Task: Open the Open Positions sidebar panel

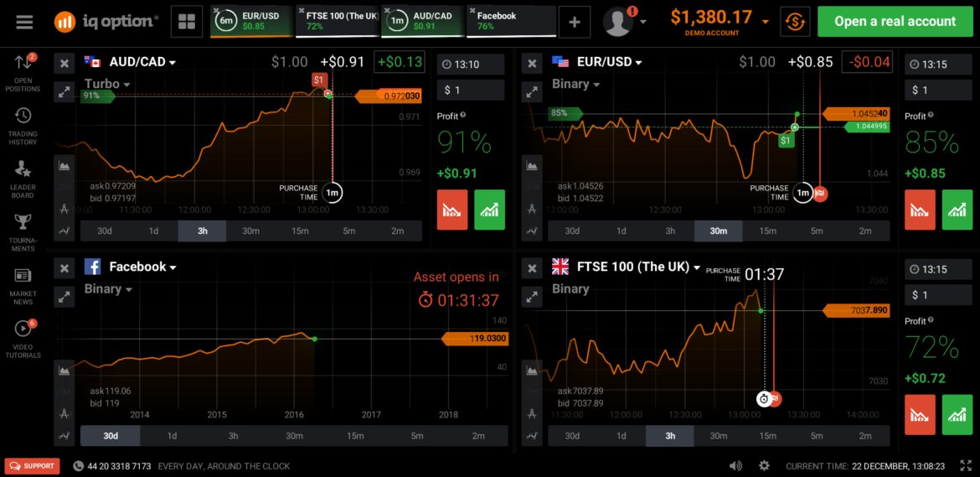Action: 23,73
